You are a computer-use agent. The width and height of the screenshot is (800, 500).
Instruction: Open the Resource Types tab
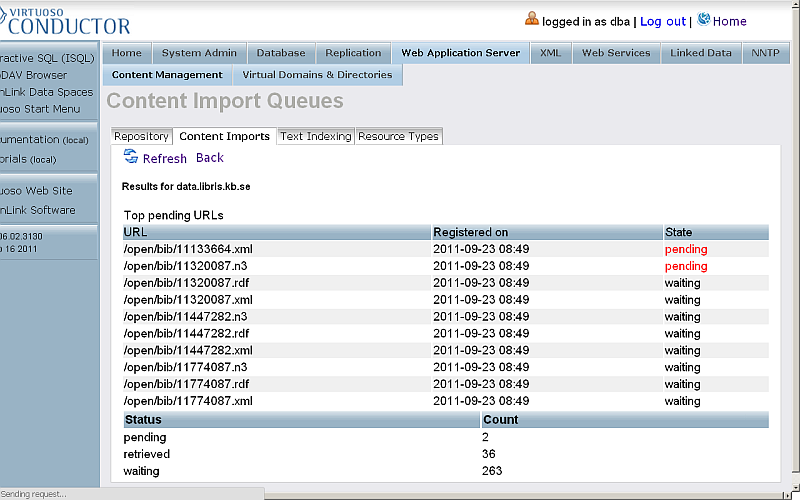(398, 136)
